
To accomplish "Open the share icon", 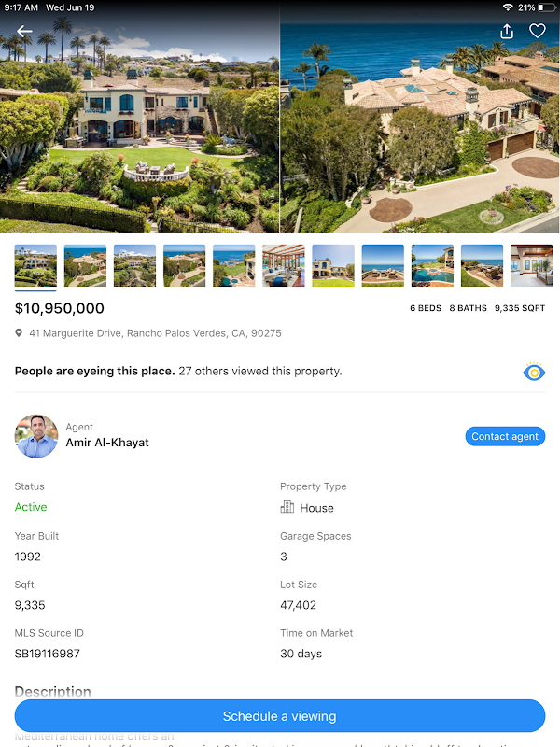I will point(507,32).
